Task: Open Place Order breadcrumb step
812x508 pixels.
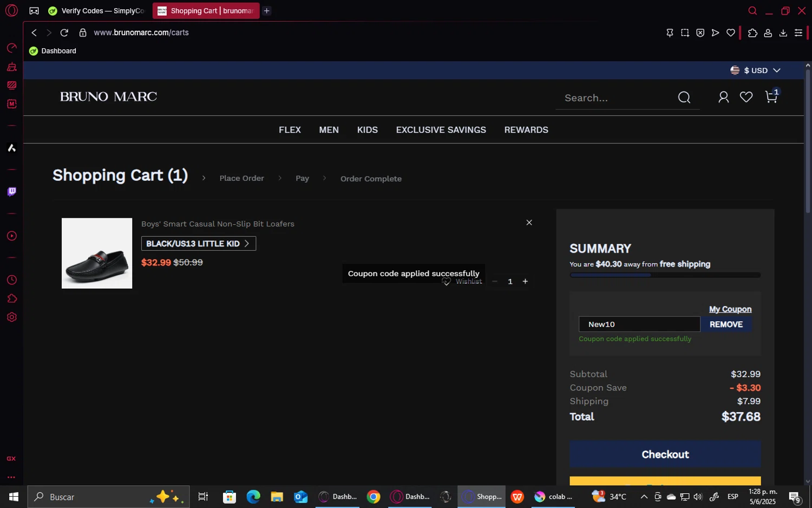Action: (x=241, y=178)
